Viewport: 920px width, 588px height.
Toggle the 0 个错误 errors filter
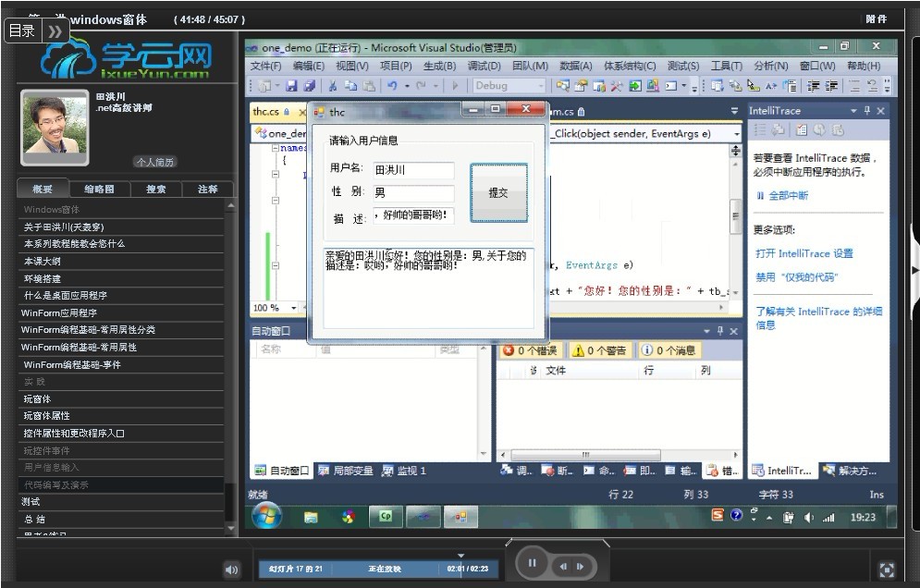pyautogui.click(x=531, y=350)
